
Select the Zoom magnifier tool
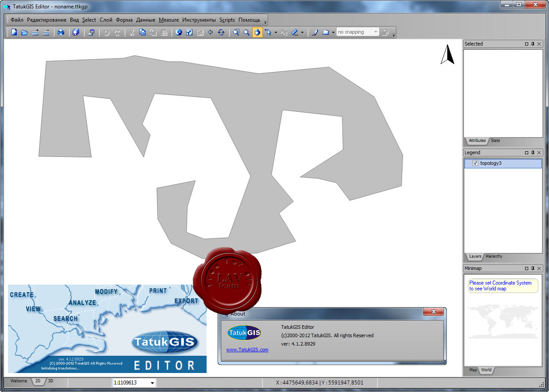[247, 32]
